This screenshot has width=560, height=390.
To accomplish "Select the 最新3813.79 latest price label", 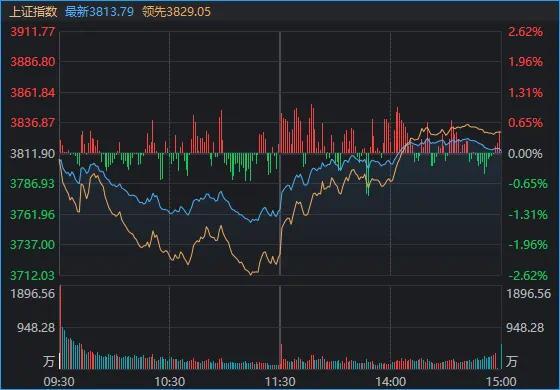I will (99, 12).
